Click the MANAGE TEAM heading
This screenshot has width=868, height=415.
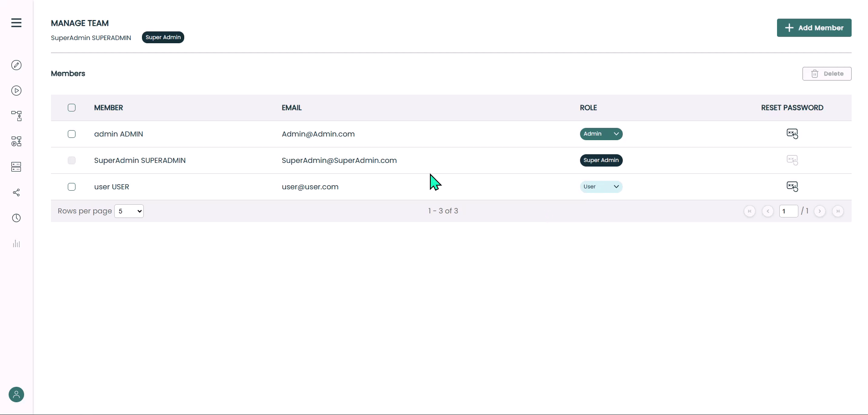[x=80, y=23]
